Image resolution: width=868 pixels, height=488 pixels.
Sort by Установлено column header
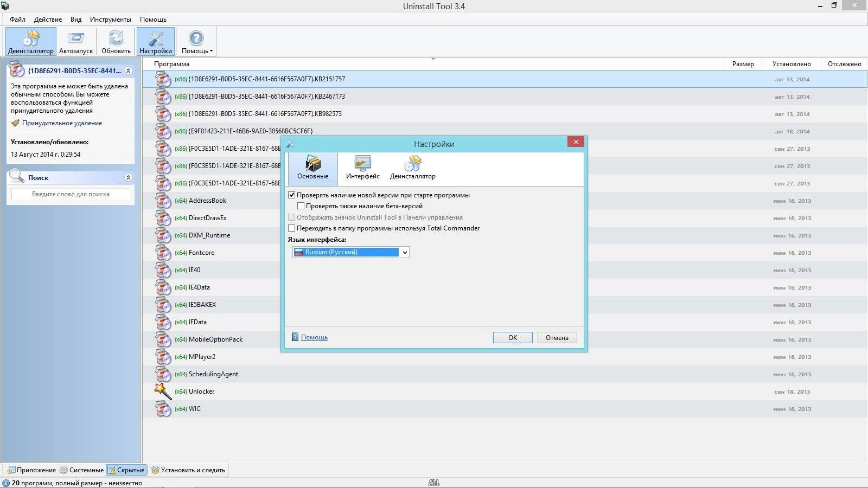[x=792, y=64]
